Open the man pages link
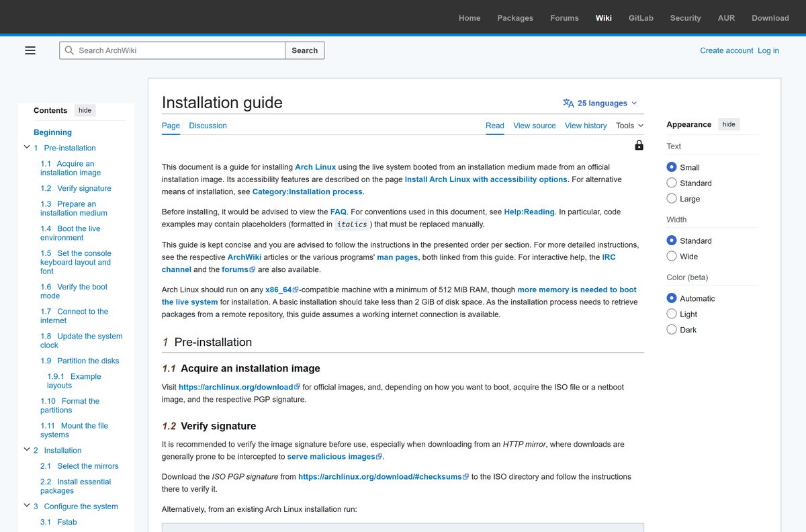The width and height of the screenshot is (806, 532). point(398,257)
